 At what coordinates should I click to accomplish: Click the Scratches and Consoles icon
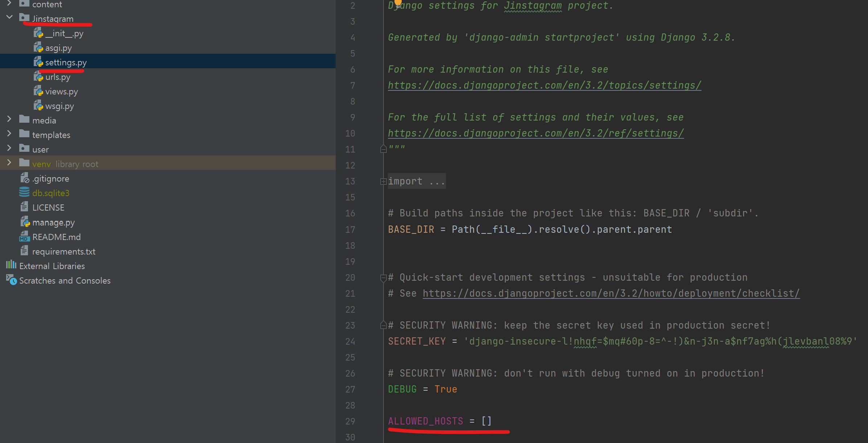click(x=11, y=280)
